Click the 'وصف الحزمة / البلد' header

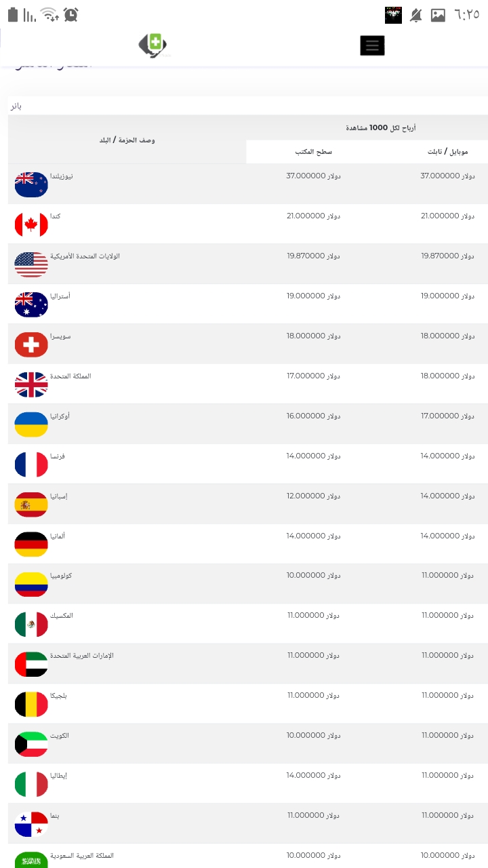pos(127,140)
